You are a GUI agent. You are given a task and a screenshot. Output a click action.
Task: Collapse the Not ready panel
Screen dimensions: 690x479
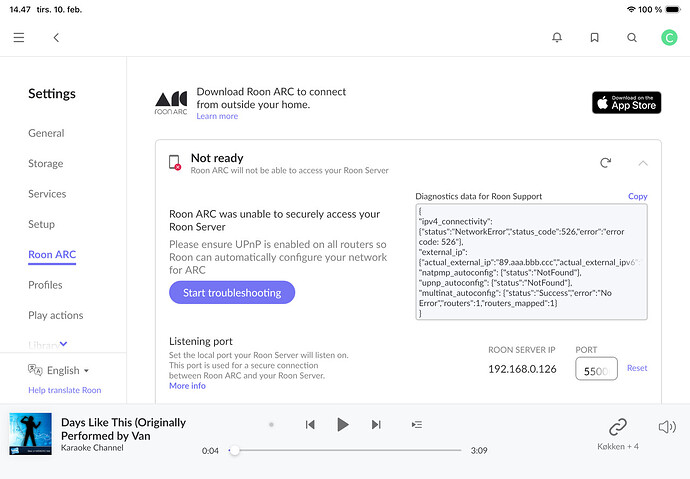(643, 163)
